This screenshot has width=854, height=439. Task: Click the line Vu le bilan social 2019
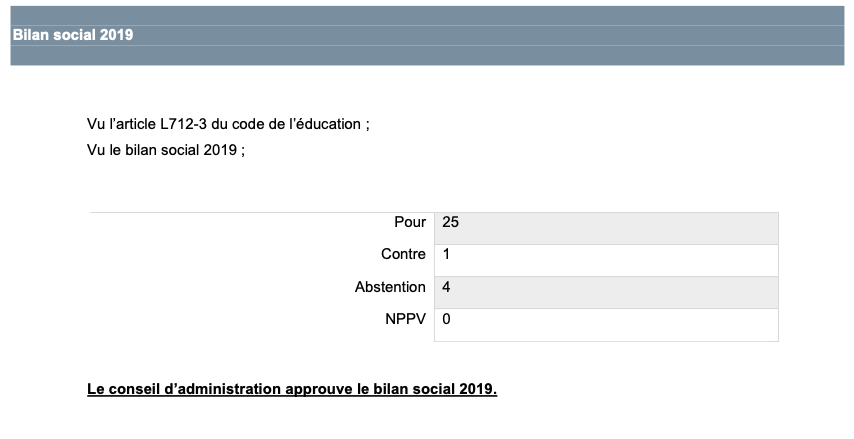coord(166,150)
